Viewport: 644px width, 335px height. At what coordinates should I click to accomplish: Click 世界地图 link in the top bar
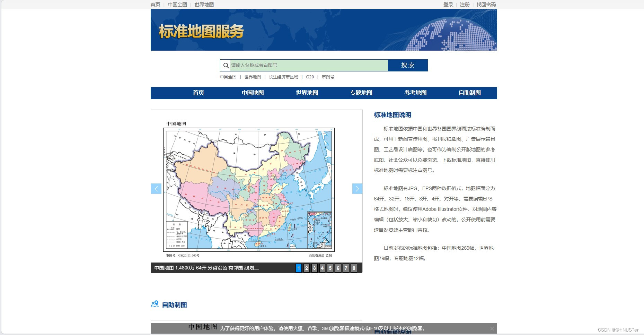click(x=204, y=5)
